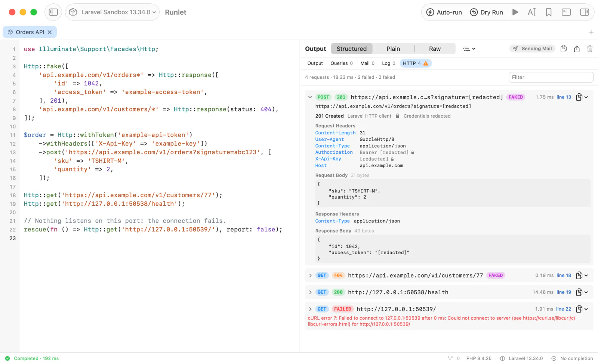Click the bookmark icon in the toolbar
The height and width of the screenshot is (364, 598).
click(549, 12)
